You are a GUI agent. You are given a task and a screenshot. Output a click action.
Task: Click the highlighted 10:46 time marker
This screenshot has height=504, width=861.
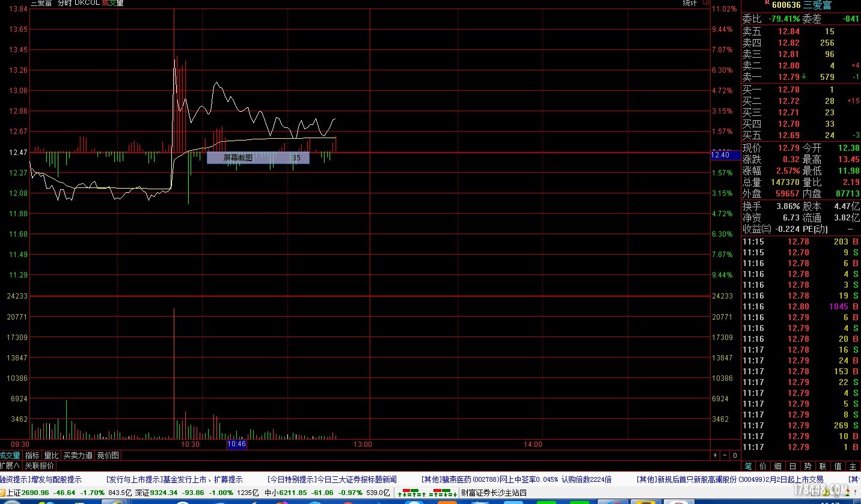236,445
